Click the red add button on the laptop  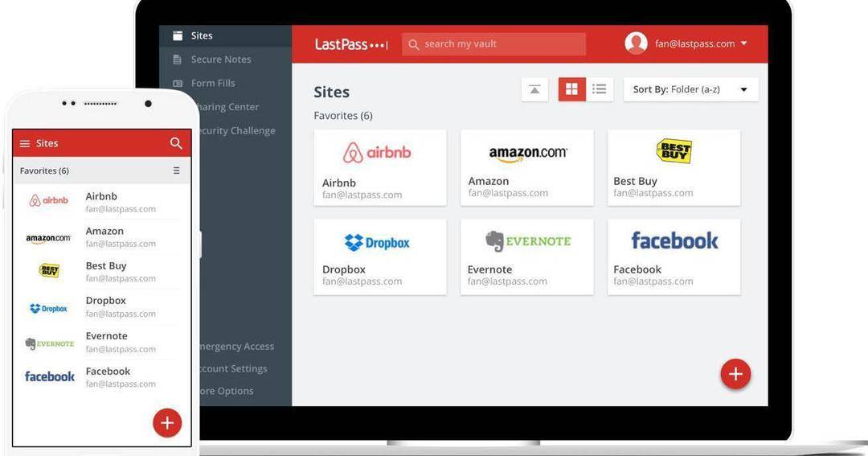click(x=735, y=374)
